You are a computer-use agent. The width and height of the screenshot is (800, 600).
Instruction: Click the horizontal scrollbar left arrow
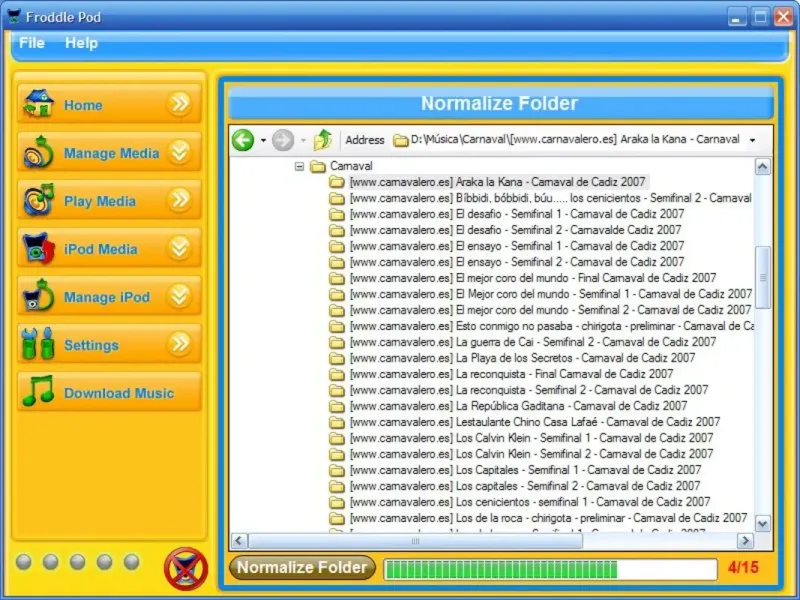(239, 541)
